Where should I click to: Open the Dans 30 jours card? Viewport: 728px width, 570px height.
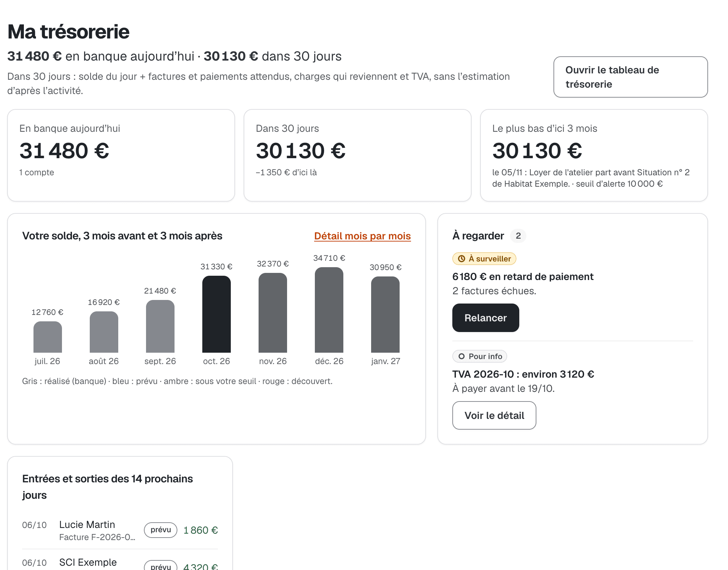click(358, 155)
